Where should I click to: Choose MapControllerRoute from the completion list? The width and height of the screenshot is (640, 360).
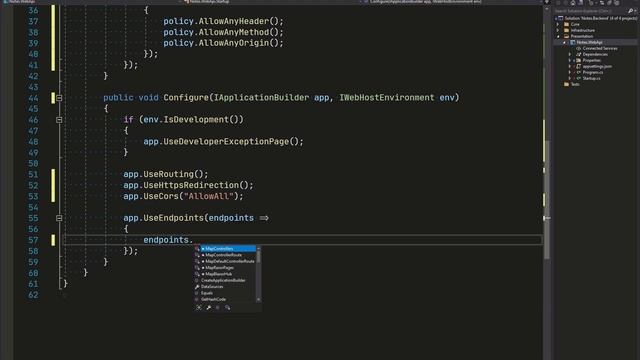click(225, 255)
